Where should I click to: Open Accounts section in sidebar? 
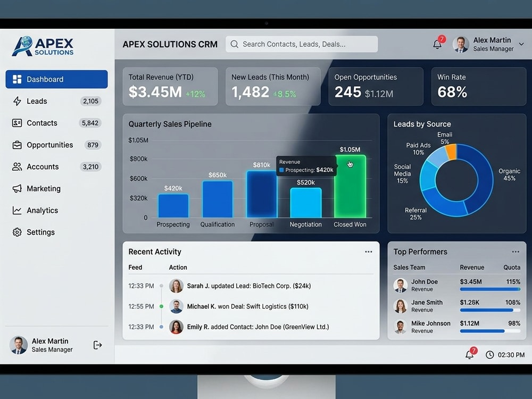pyautogui.click(x=57, y=167)
